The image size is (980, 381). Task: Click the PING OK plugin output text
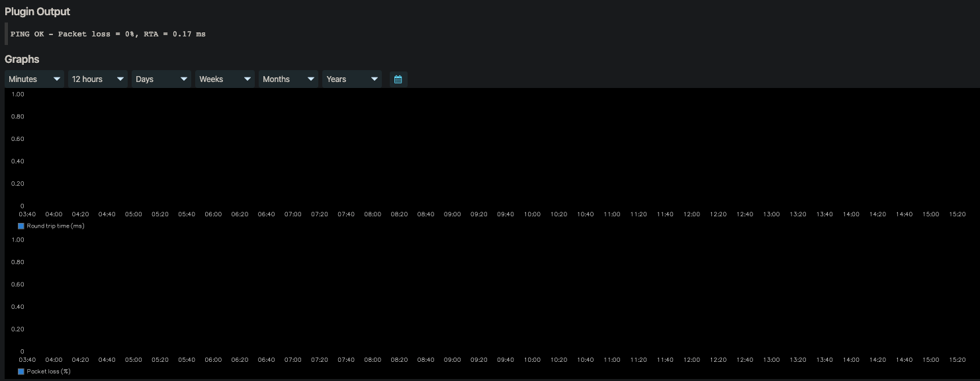(106, 34)
